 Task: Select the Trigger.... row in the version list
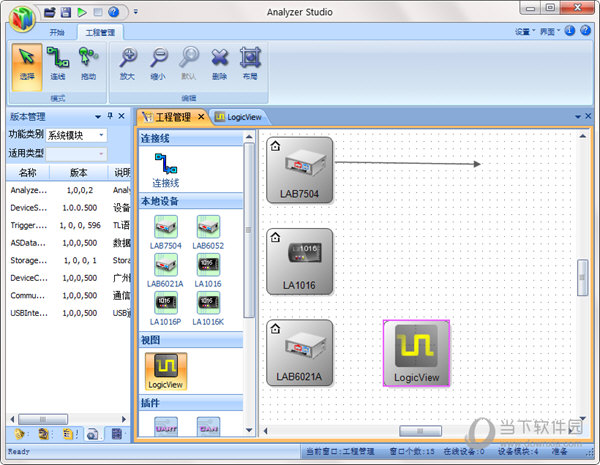click(x=69, y=225)
